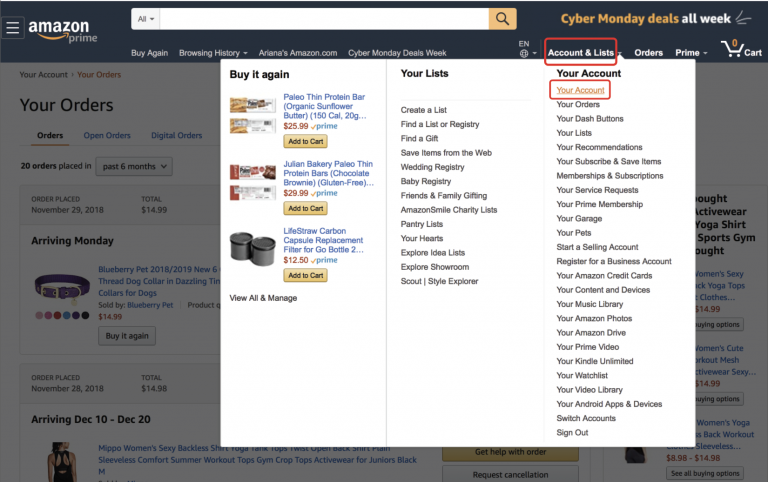Open Your Garage
This screenshot has width=768, height=482.
pos(579,218)
